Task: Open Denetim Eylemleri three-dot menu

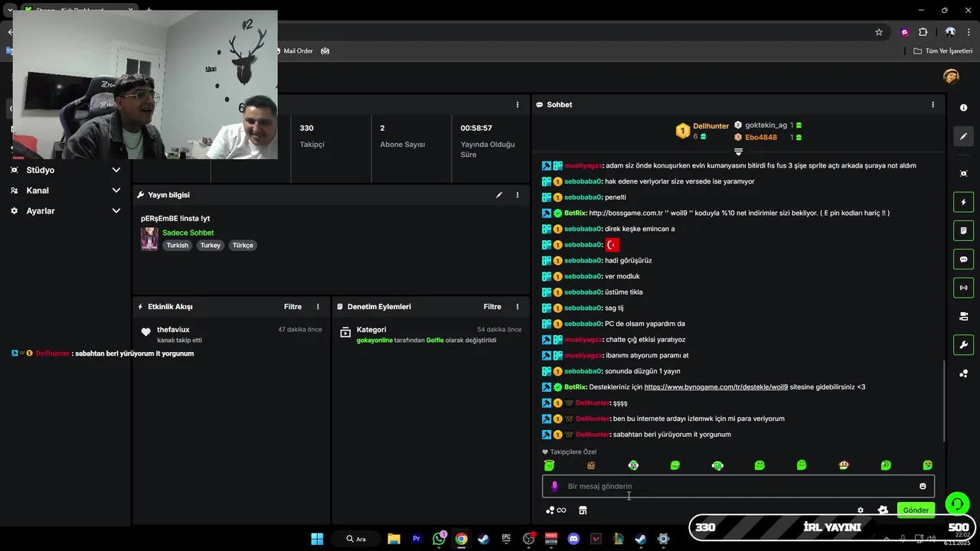Action: tap(518, 307)
